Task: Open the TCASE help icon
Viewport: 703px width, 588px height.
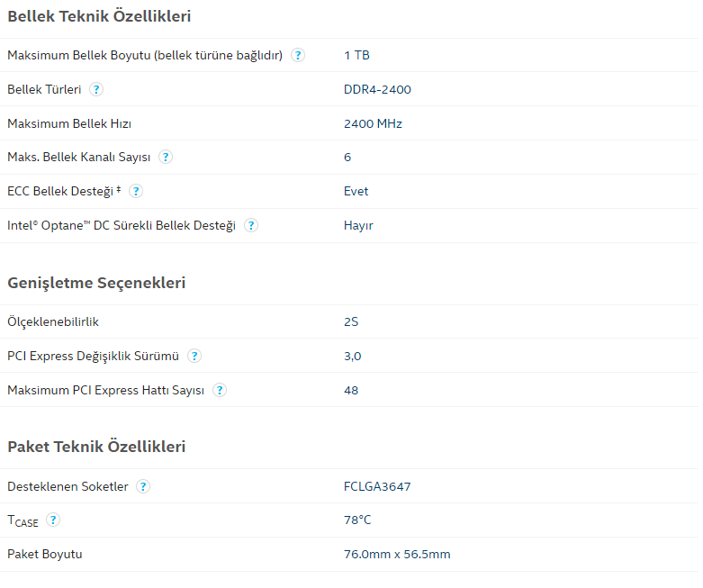Action: 53,520
